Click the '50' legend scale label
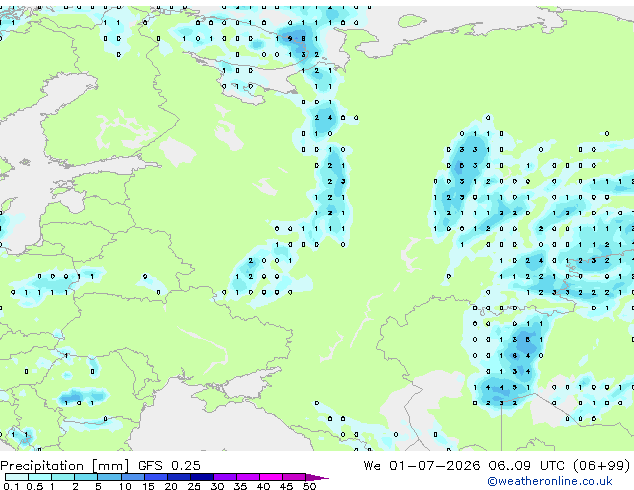The image size is (634, 490). coord(310,486)
